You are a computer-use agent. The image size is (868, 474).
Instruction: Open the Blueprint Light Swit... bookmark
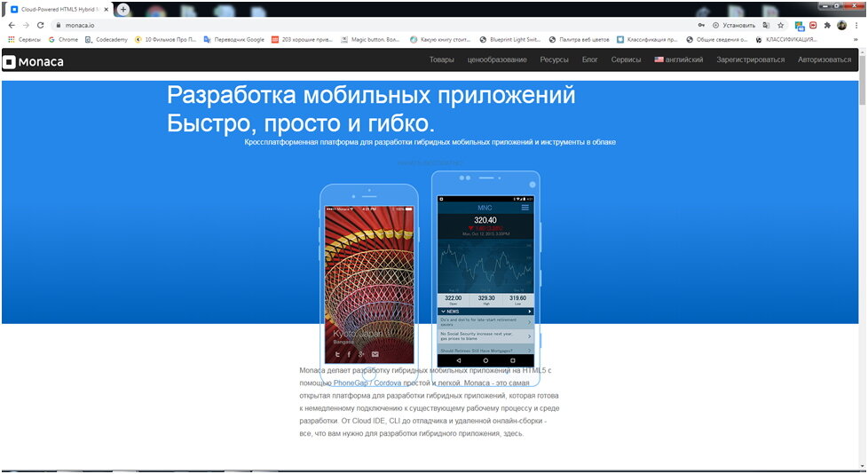click(509, 40)
